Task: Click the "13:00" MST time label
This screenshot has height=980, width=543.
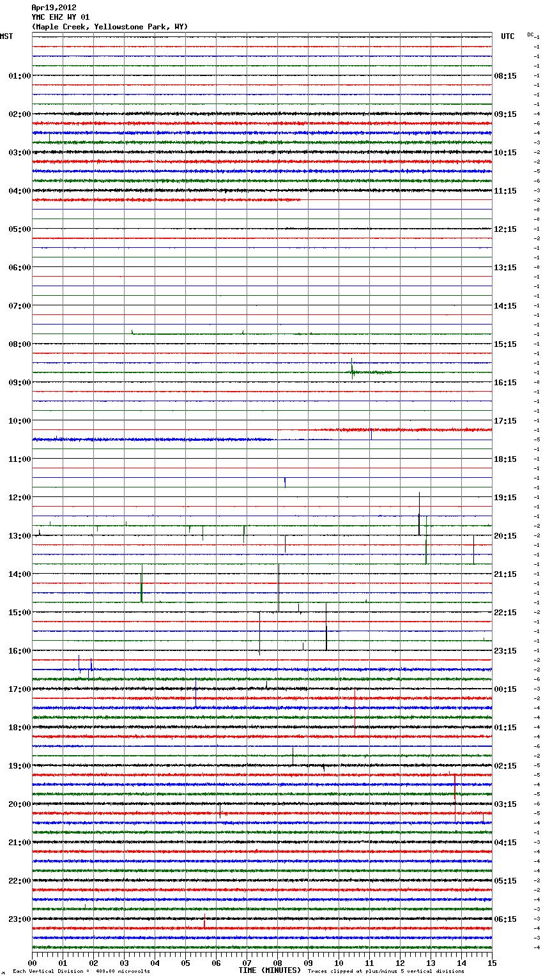Action: pos(20,536)
